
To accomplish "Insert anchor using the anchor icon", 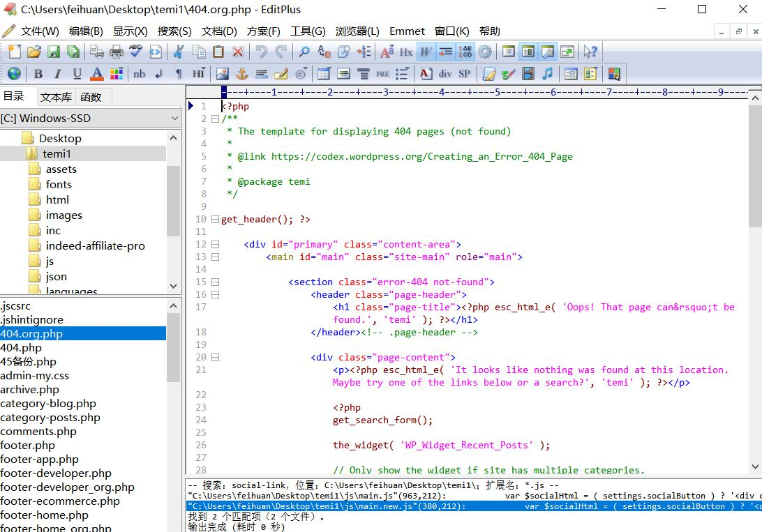I will tap(242, 74).
